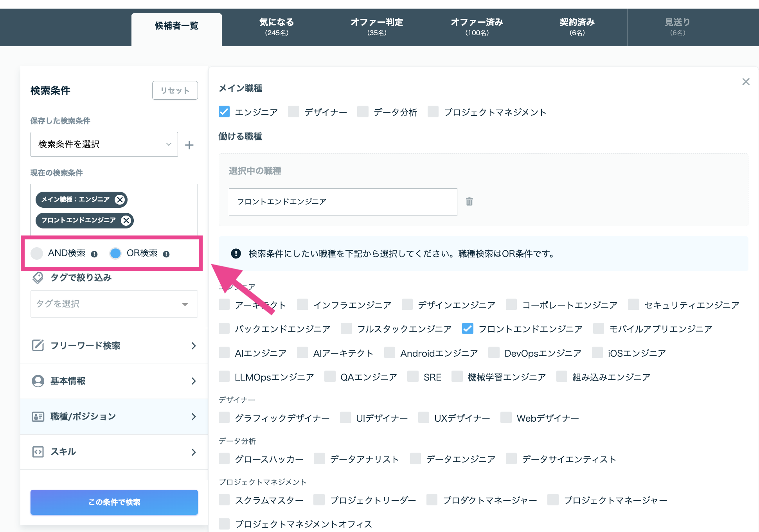
Task: Remove the メイン職種：エンジニア condition chip
Action: tap(120, 199)
